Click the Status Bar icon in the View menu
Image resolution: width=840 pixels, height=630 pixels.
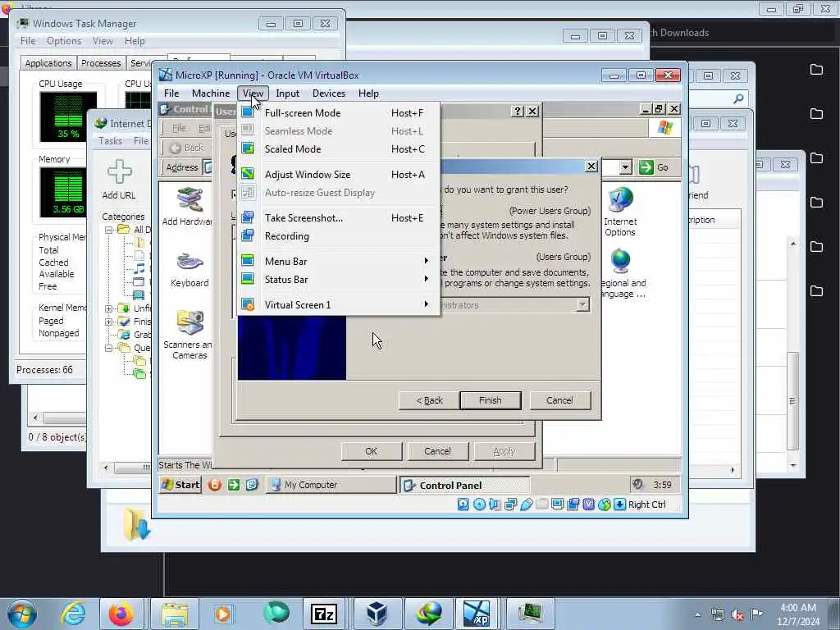[248, 279]
